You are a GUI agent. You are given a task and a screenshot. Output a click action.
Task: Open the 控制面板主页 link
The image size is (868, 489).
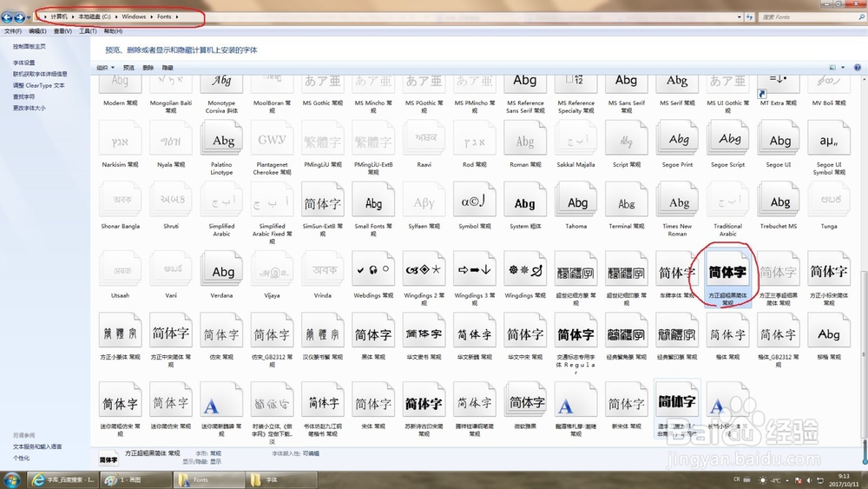tap(30, 47)
